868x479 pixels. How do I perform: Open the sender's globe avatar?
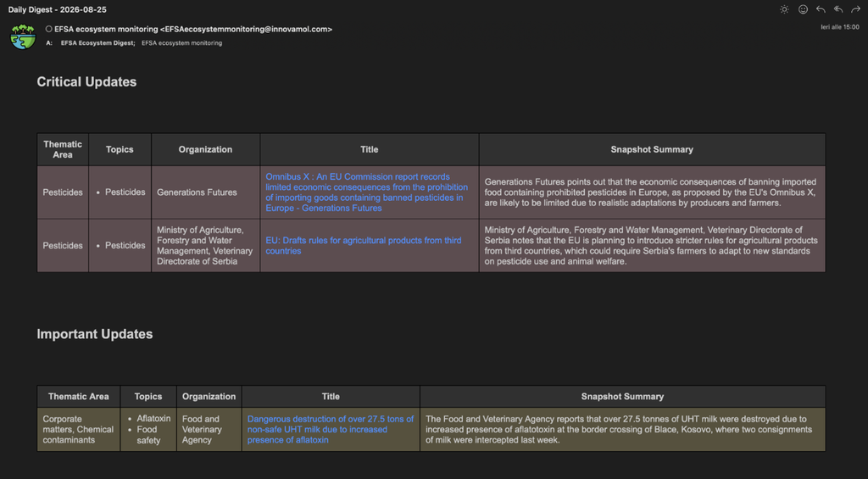[x=23, y=36]
